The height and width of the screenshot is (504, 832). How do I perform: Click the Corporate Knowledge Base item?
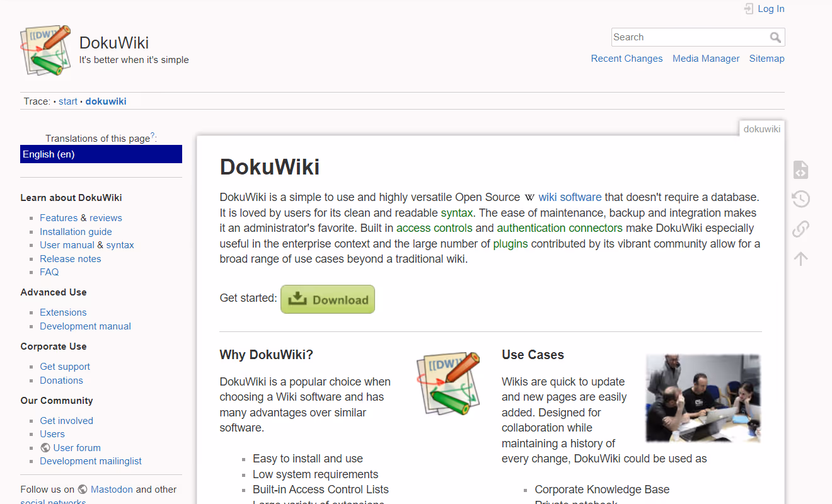(602, 490)
